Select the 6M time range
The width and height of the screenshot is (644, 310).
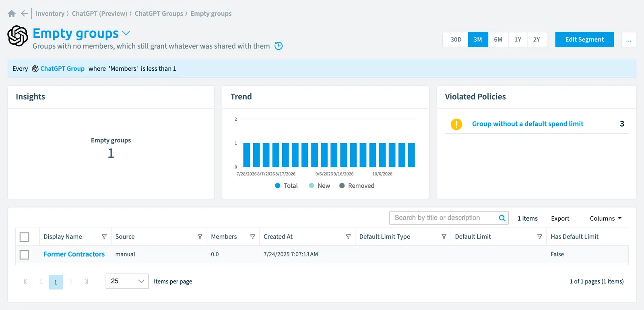(x=498, y=39)
